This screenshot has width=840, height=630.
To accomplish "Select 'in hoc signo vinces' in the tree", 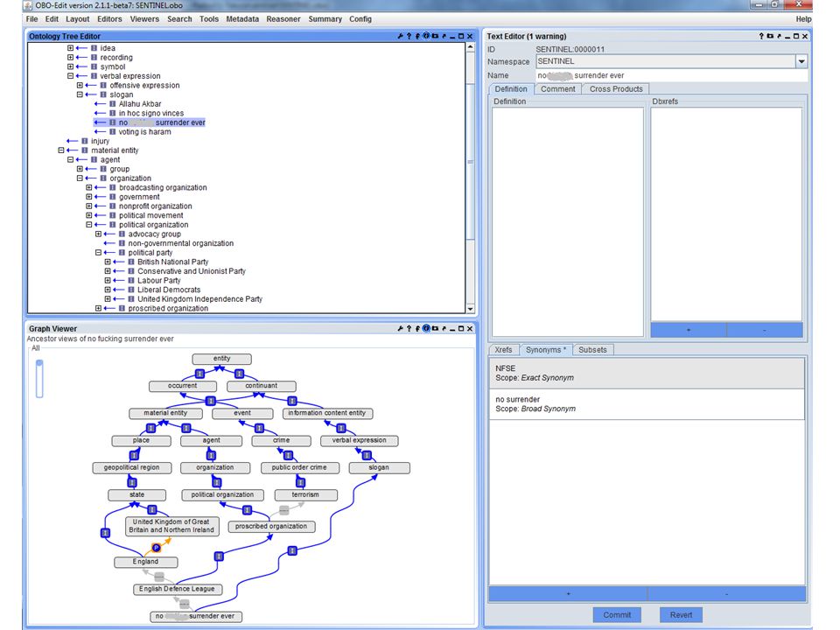I will click(x=151, y=113).
